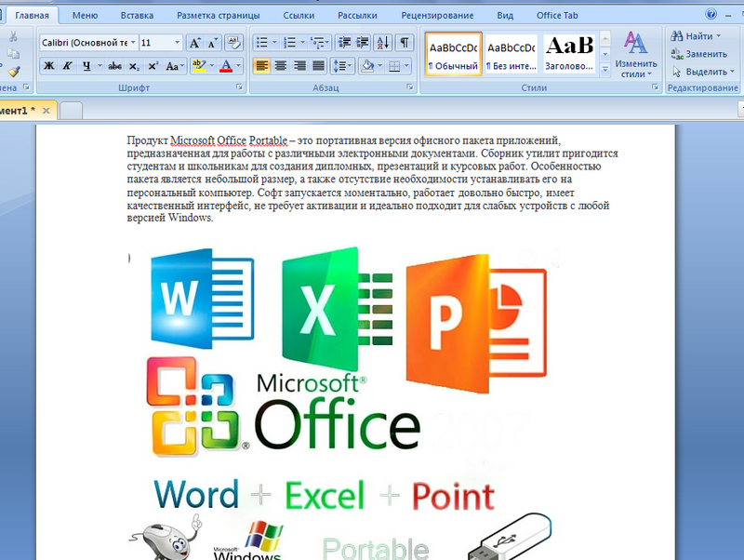Open the Office Tab ribbon tab

coord(557,15)
